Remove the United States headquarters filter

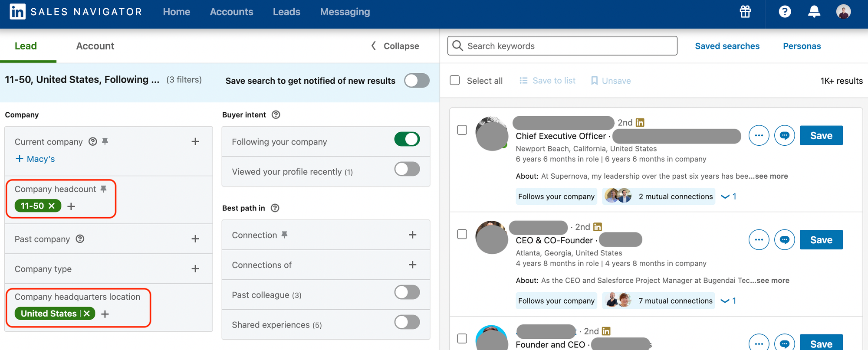tap(87, 314)
